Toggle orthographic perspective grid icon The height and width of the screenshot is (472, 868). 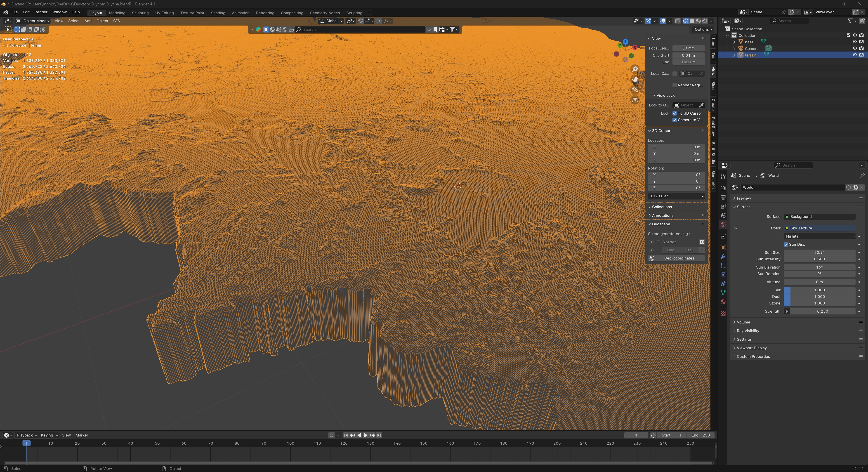[635, 100]
